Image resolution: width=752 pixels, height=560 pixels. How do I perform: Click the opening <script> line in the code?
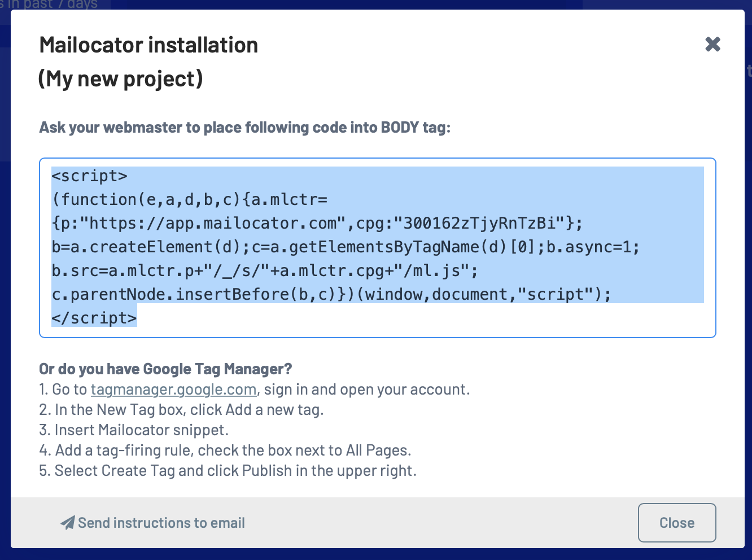coord(90,176)
